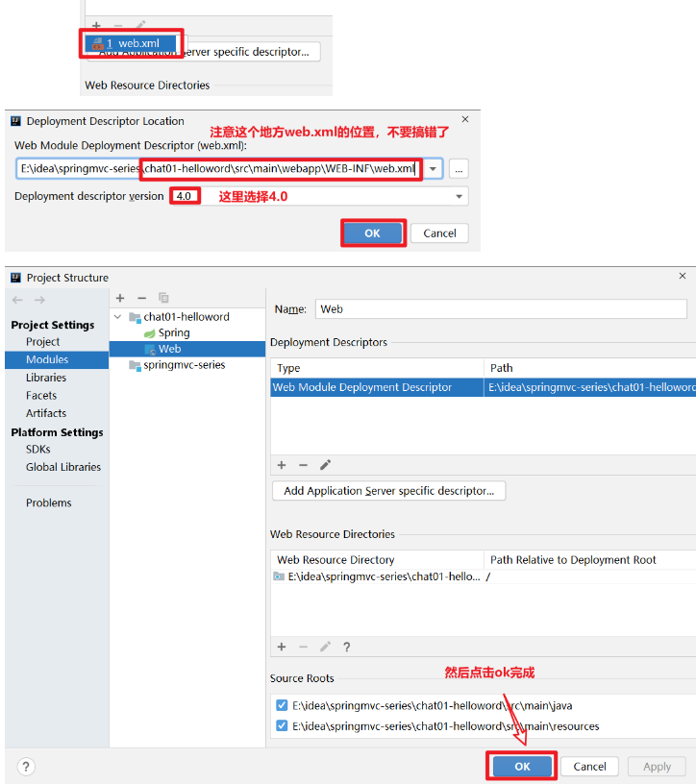Open the Deployment descriptor version dropdown

point(458,196)
